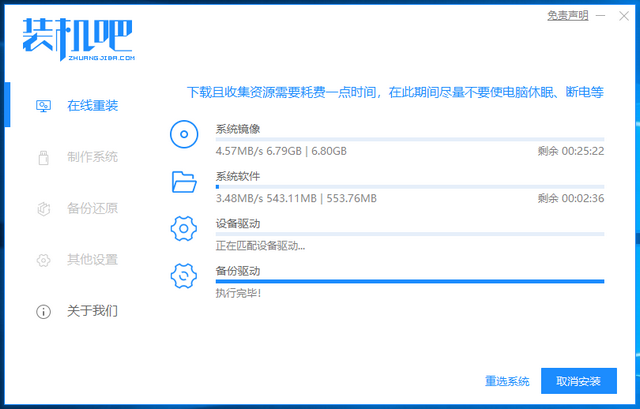This screenshot has height=409, width=640.
Task: Close the 装机吧 window
Action: click(624, 16)
